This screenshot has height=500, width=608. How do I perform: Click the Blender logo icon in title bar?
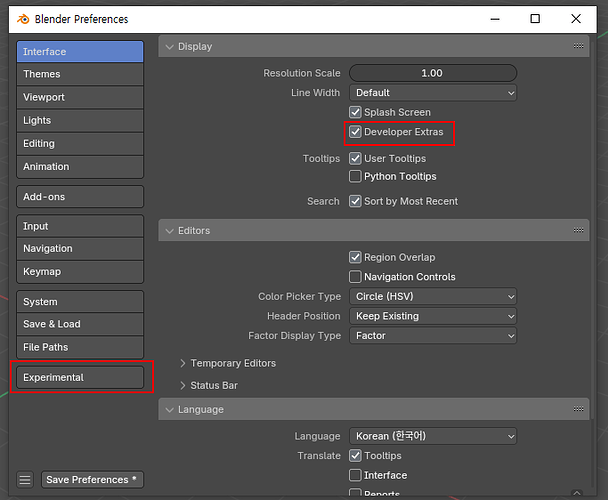[x=23, y=19]
